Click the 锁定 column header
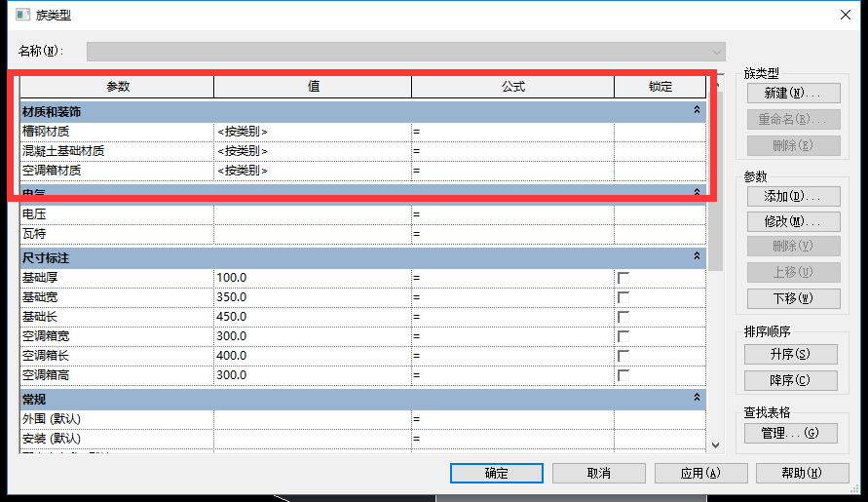Screen dimensions: 868x502 pyautogui.click(x=660, y=87)
